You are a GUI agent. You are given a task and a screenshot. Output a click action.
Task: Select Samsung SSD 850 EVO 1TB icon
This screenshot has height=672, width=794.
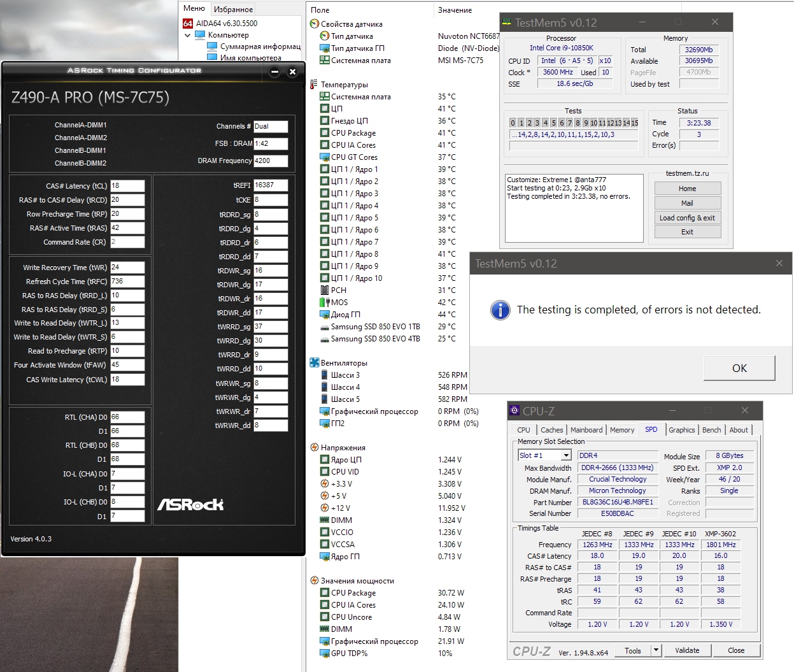click(x=324, y=327)
